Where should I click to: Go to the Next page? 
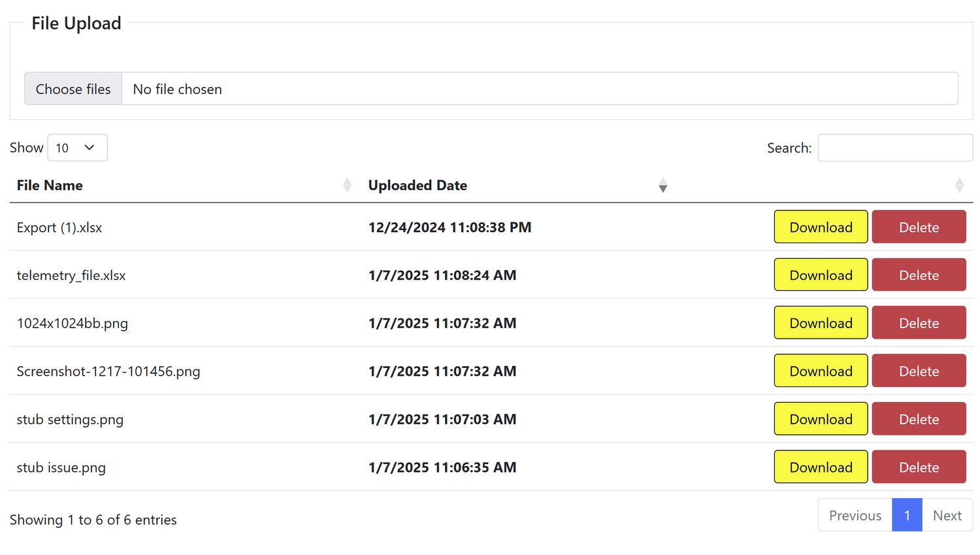click(x=947, y=515)
